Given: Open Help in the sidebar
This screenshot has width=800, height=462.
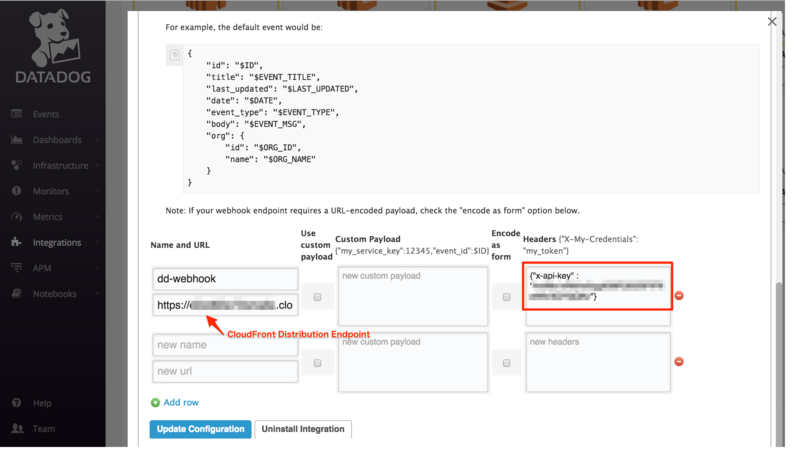Looking at the screenshot, I should point(42,403).
